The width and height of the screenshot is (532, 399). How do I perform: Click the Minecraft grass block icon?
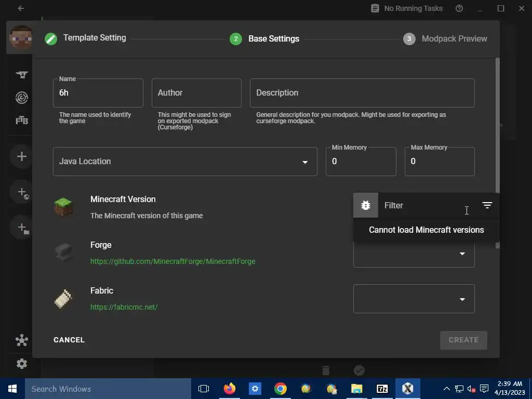(x=63, y=207)
